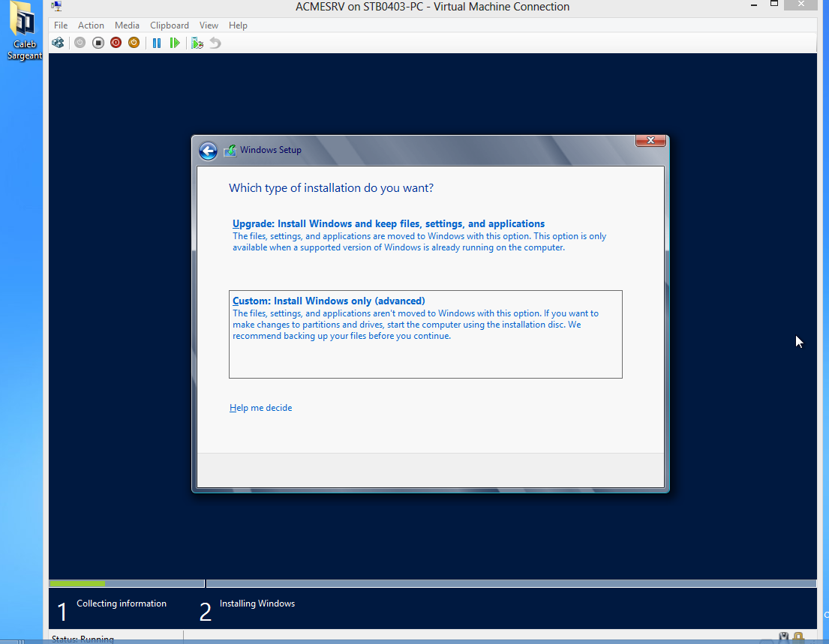Open the Help menu
The image size is (829, 644).
[x=238, y=25]
